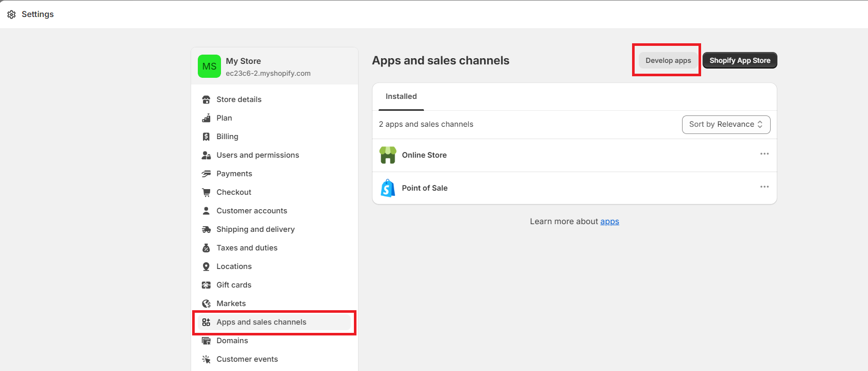
Task: Open the Shopify App Store button
Action: [x=740, y=60]
